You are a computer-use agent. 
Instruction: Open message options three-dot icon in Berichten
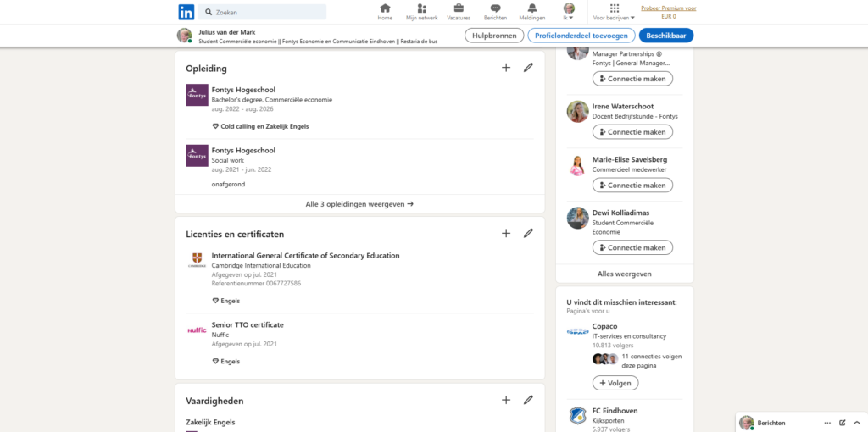(827, 423)
